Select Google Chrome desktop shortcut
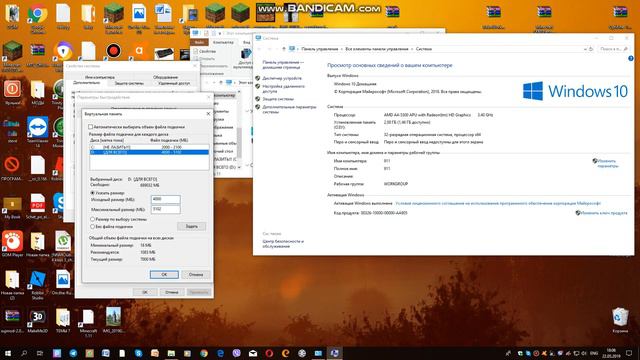Image resolution: width=640 pixels, height=360 pixels. pyautogui.click(x=38, y=18)
